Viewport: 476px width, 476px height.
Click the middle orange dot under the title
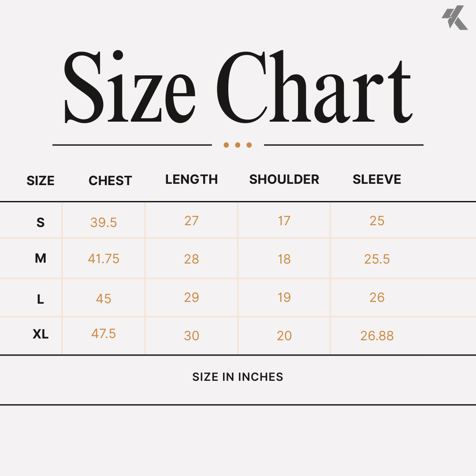pyautogui.click(x=238, y=145)
